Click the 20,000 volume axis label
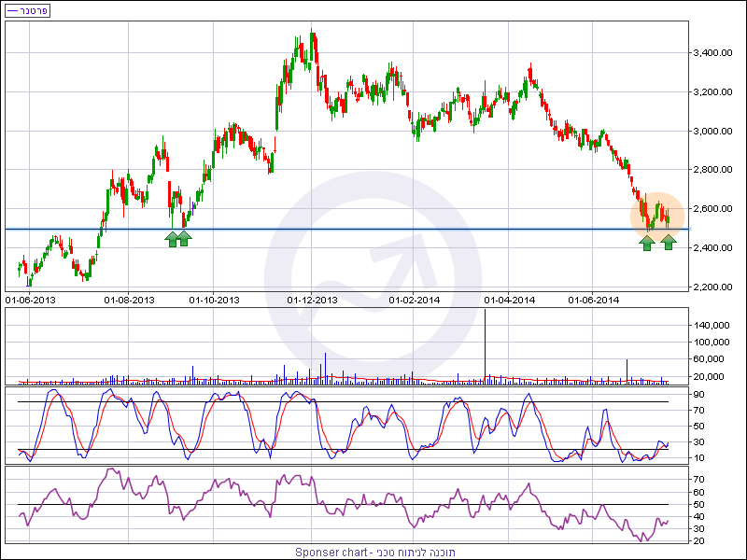 click(x=709, y=377)
